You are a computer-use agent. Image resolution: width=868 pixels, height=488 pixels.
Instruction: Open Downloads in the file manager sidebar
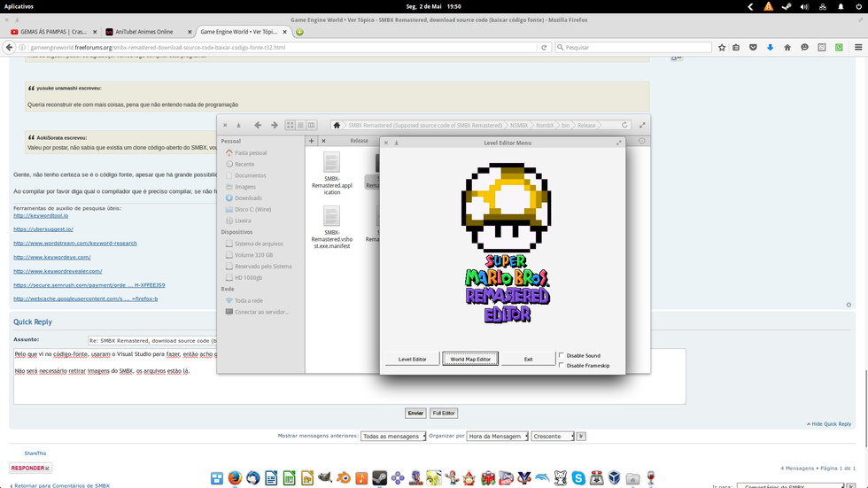pos(248,198)
